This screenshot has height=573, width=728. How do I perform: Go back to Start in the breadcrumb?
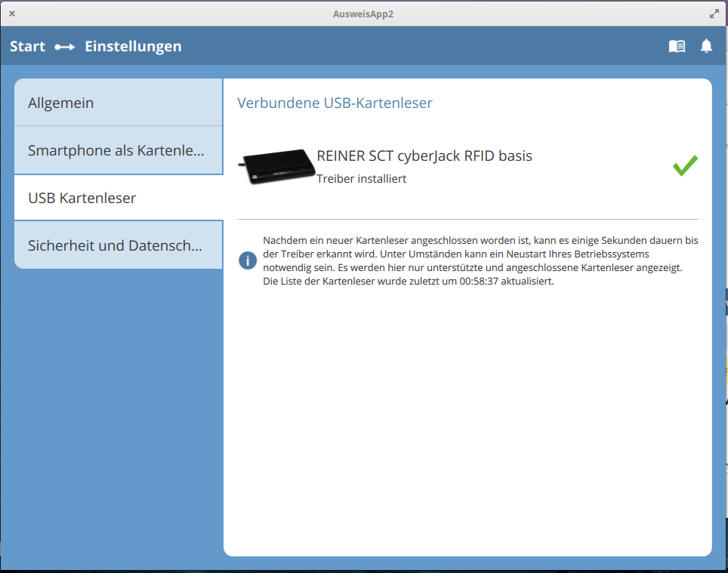click(27, 47)
